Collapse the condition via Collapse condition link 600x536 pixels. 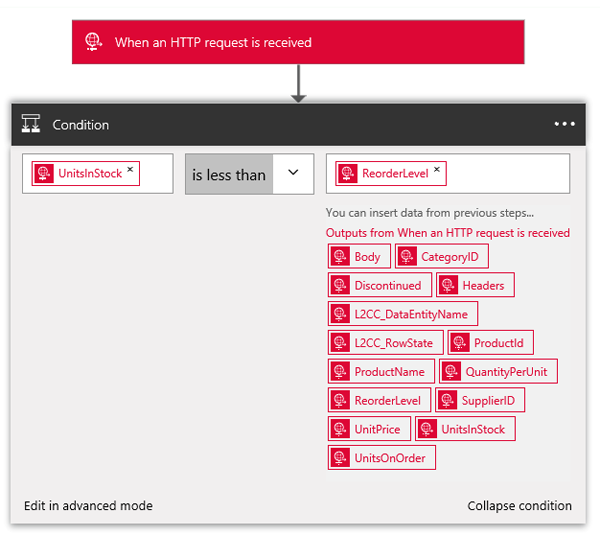(x=519, y=506)
